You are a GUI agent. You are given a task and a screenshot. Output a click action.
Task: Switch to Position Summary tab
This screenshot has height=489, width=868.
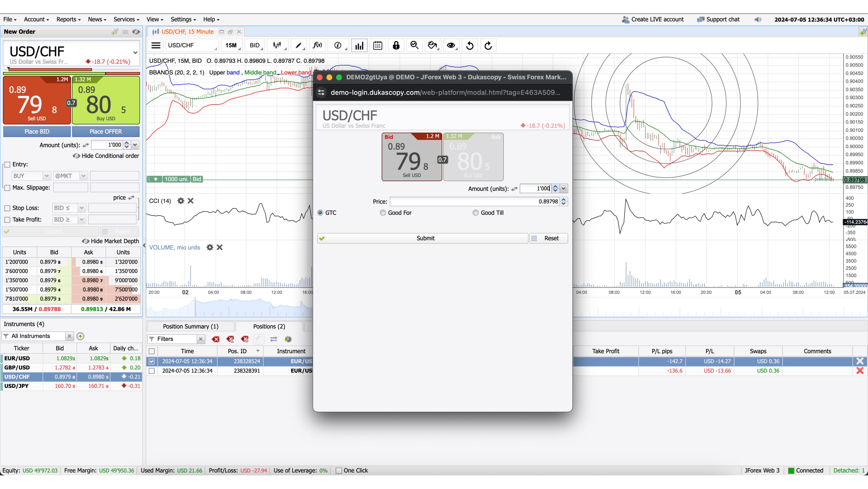pos(191,326)
